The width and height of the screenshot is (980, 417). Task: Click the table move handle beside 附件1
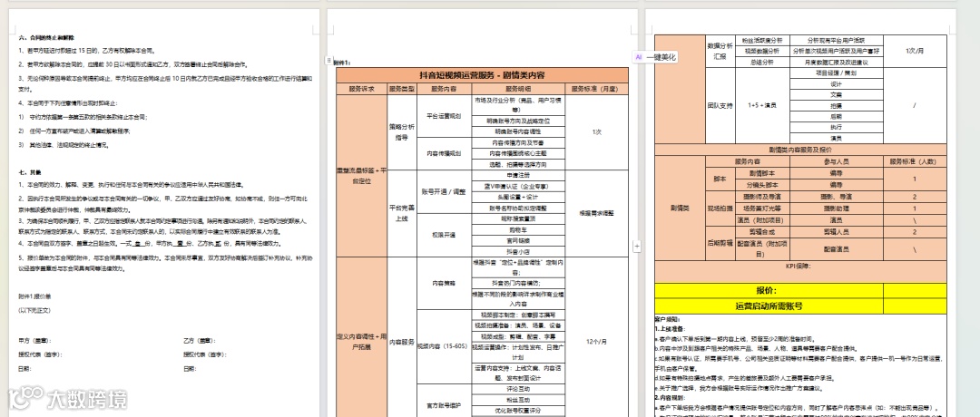(328, 61)
